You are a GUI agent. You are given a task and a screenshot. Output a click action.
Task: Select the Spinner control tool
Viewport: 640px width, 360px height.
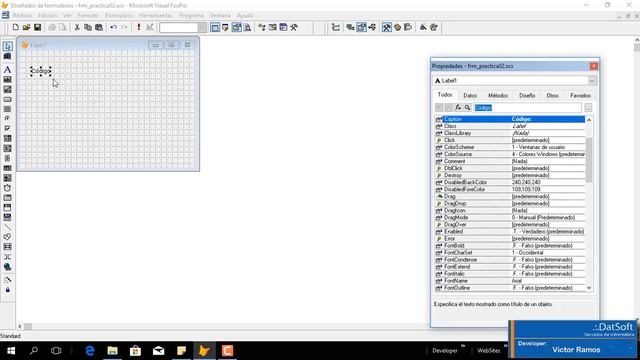(x=7, y=158)
